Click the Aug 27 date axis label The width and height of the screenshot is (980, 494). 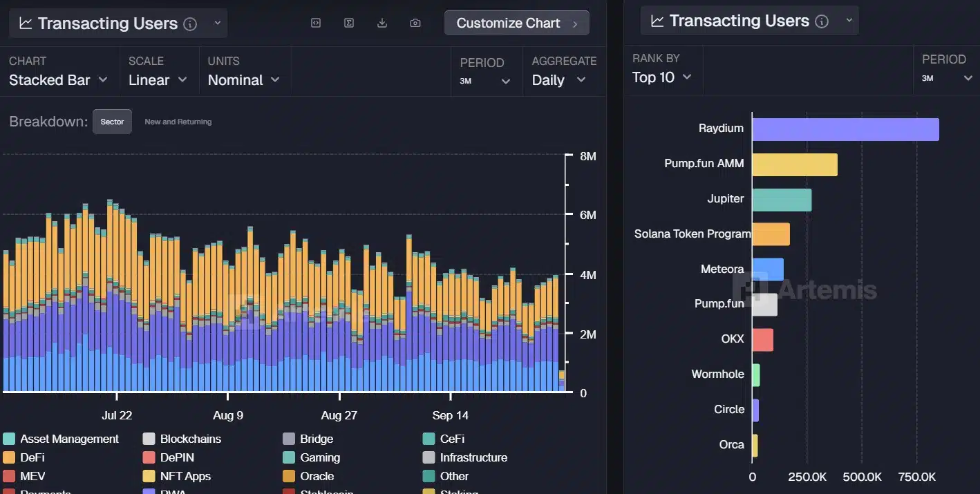pyautogui.click(x=341, y=416)
